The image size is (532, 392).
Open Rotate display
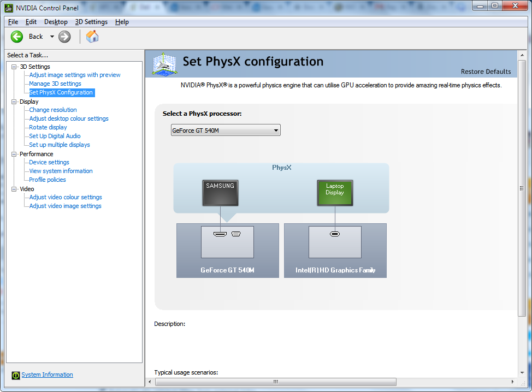pos(48,128)
